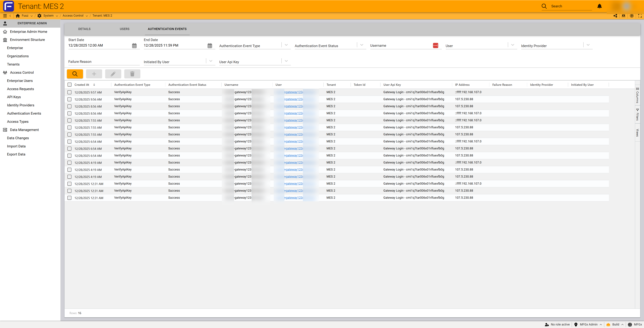Select the Authentication Events tab
Screen dimensions: 644x328
click(x=167, y=29)
